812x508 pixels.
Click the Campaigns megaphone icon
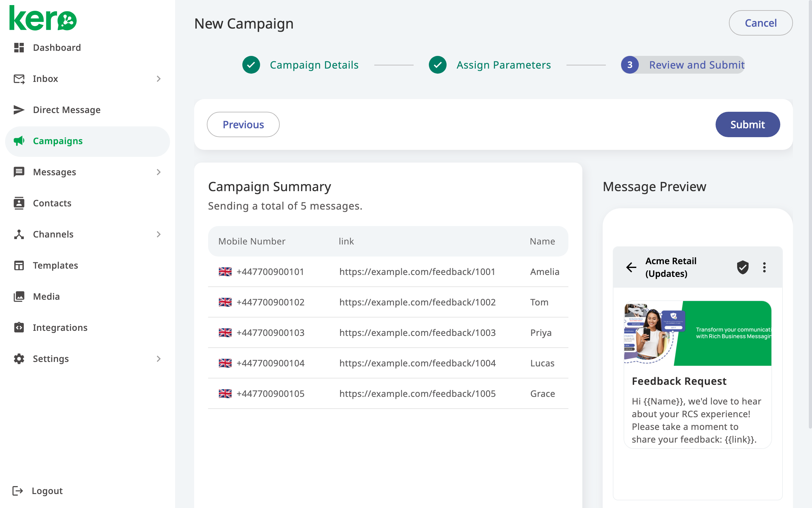(x=19, y=141)
